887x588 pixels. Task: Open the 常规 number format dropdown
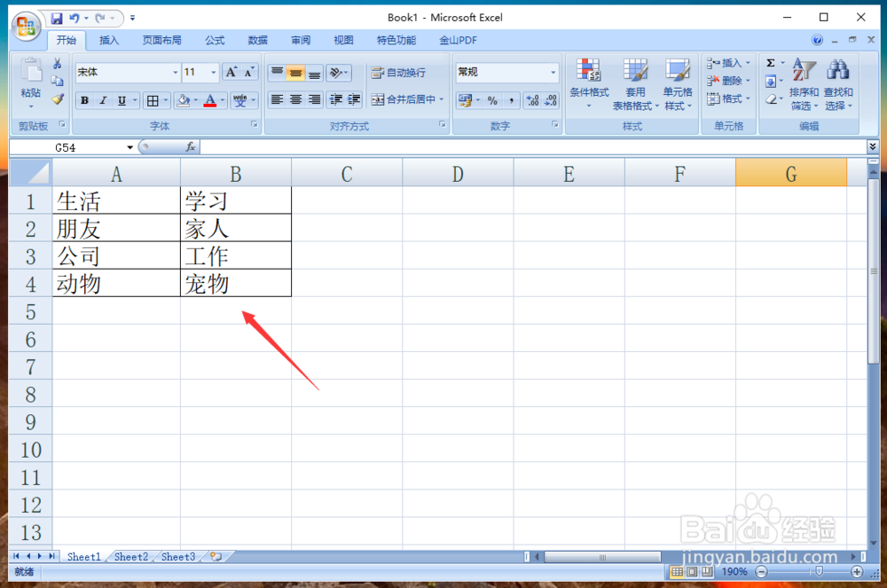tap(553, 73)
